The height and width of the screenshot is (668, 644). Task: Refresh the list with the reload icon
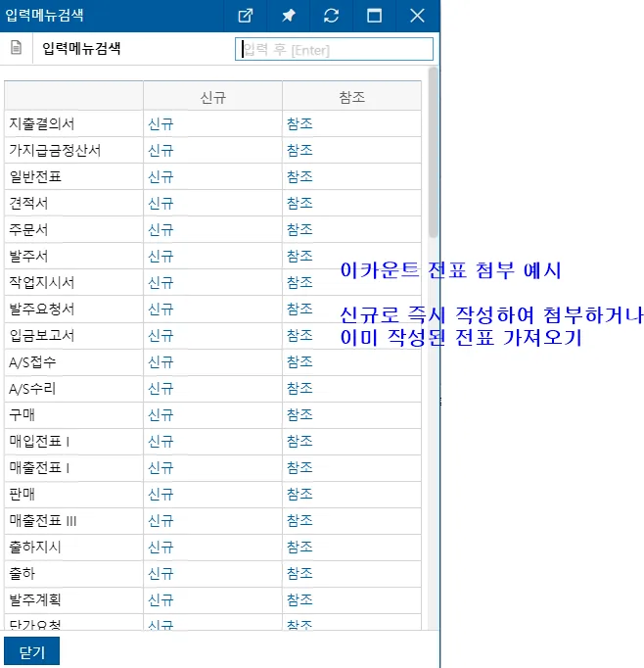click(331, 16)
